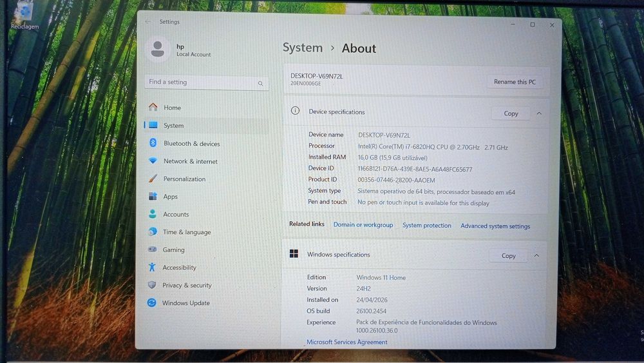Click the hp user avatar picture
The height and width of the screenshot is (363, 644).
click(158, 50)
